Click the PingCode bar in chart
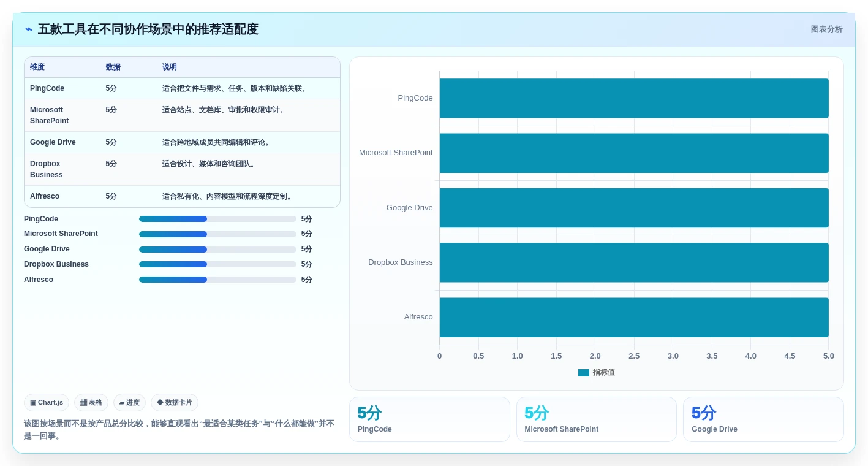The width and height of the screenshot is (868, 466). pyautogui.click(x=634, y=98)
